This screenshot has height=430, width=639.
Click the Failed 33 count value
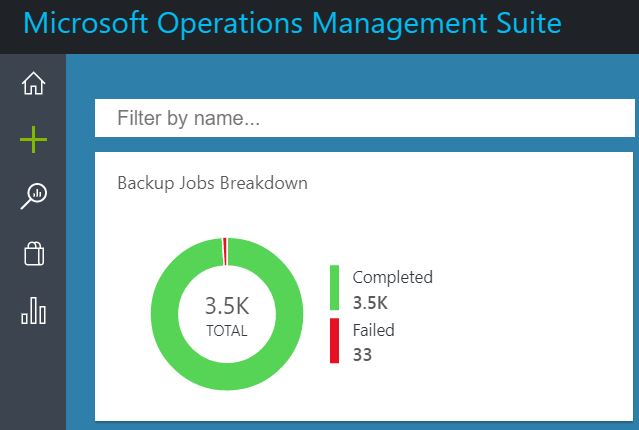click(x=362, y=355)
